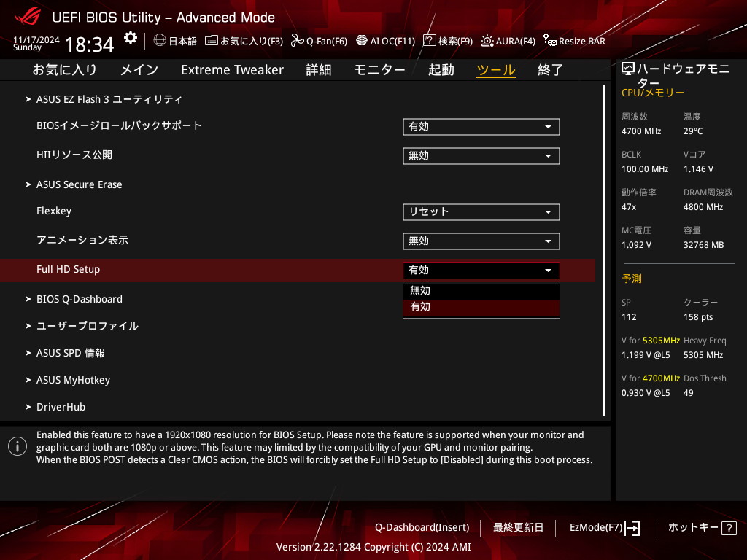The height and width of the screenshot is (560, 747).
Task: Open the 詳細 tab
Action: 319,70
